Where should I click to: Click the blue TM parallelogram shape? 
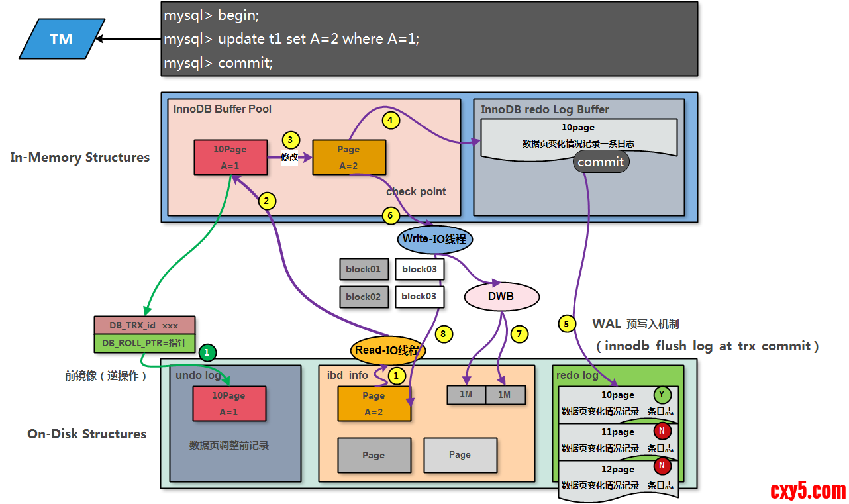pos(62,39)
